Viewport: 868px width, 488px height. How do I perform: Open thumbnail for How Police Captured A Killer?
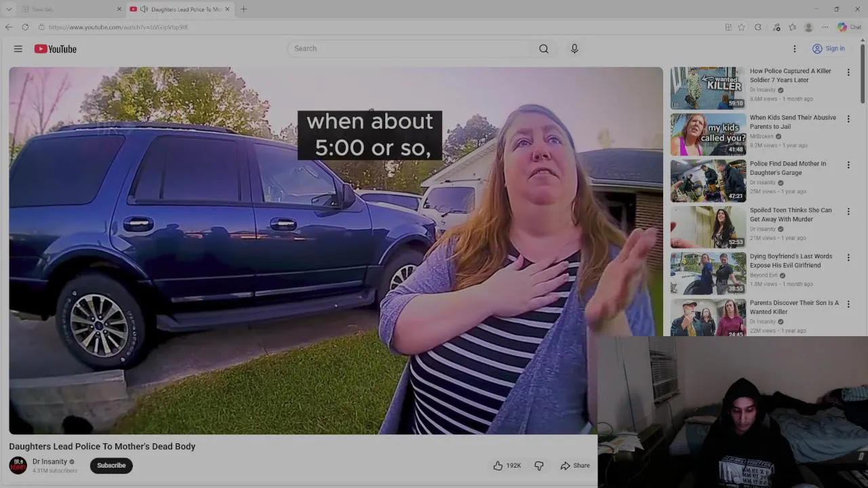pos(708,87)
